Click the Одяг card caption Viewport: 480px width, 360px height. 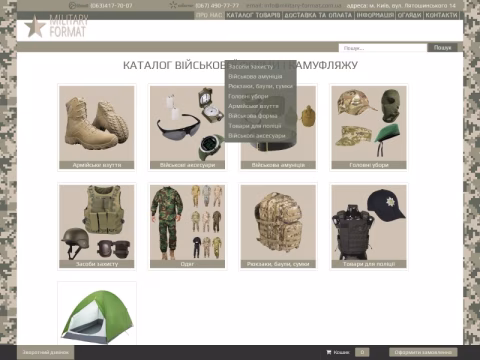[x=187, y=264]
